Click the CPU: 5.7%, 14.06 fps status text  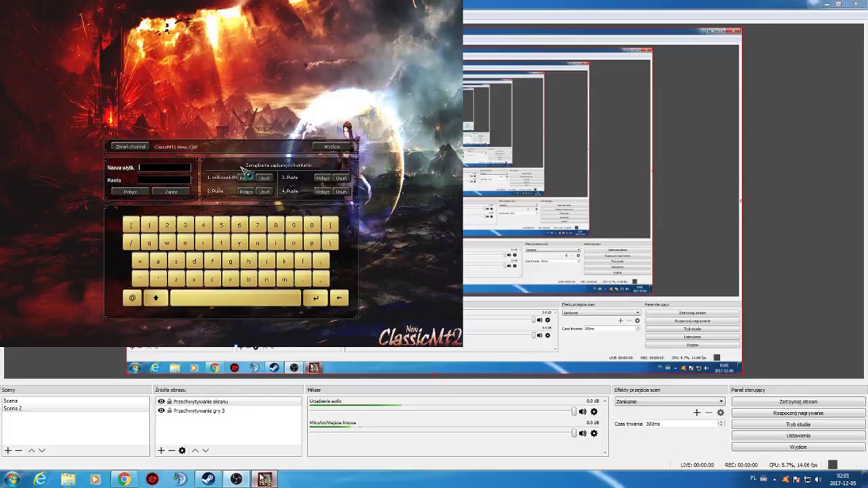coord(793,465)
